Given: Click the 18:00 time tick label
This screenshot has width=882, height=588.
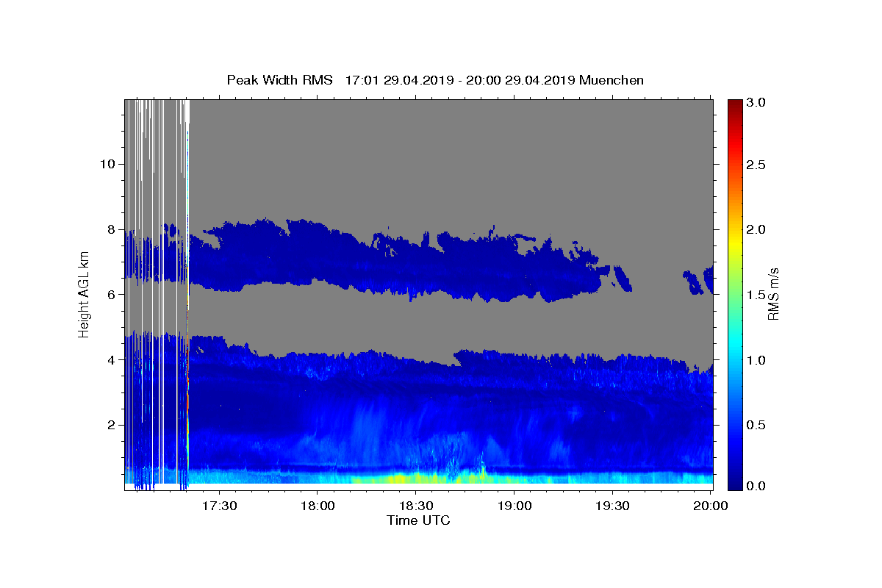Looking at the screenshot, I should pyautogui.click(x=318, y=506).
